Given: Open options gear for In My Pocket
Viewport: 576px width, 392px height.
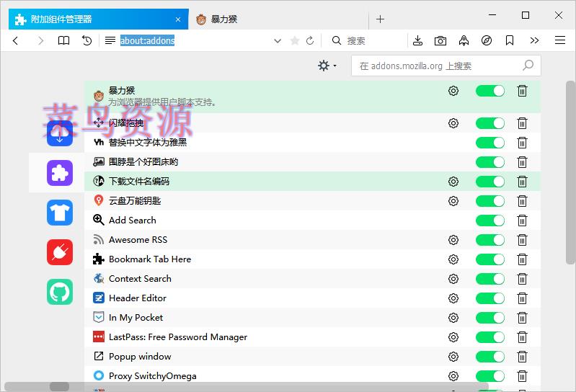Looking at the screenshot, I should (x=453, y=318).
